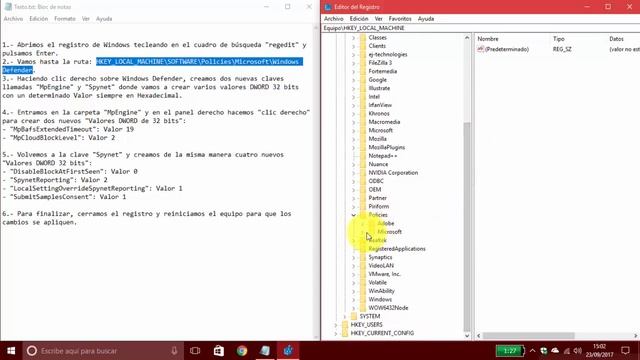Collapse the Policies registry key
The width and height of the screenshot is (640, 360).
point(353,215)
